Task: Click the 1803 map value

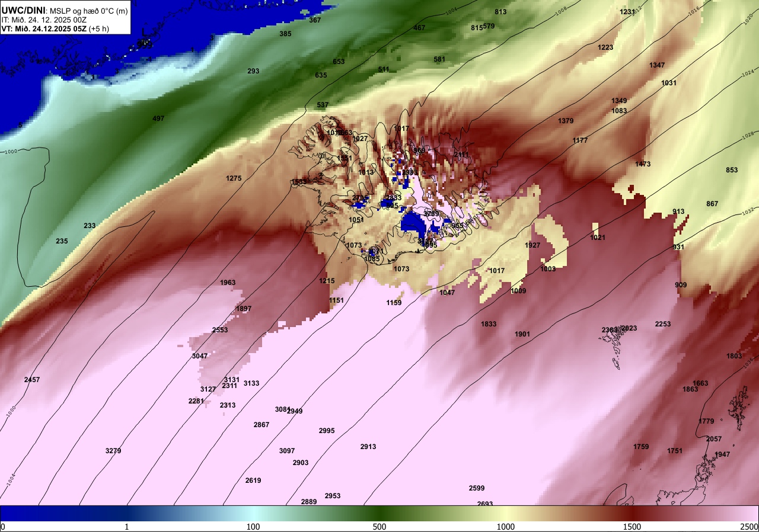Action: coord(734,356)
